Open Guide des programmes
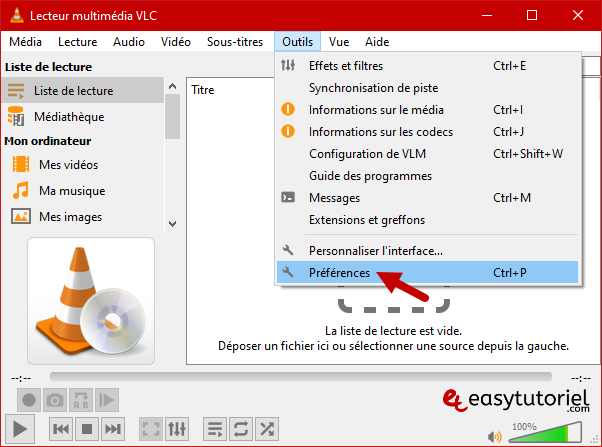The height and width of the screenshot is (447, 602). 427,176
